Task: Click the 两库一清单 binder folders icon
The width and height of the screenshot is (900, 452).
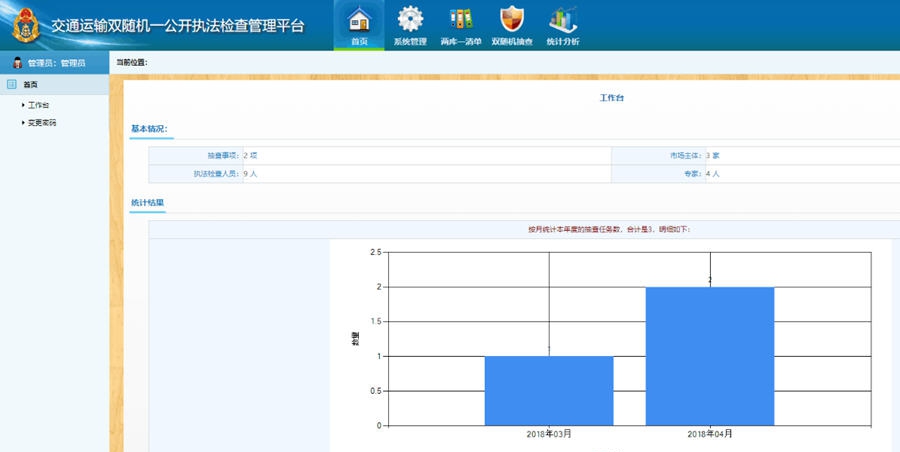Action: pos(461,19)
